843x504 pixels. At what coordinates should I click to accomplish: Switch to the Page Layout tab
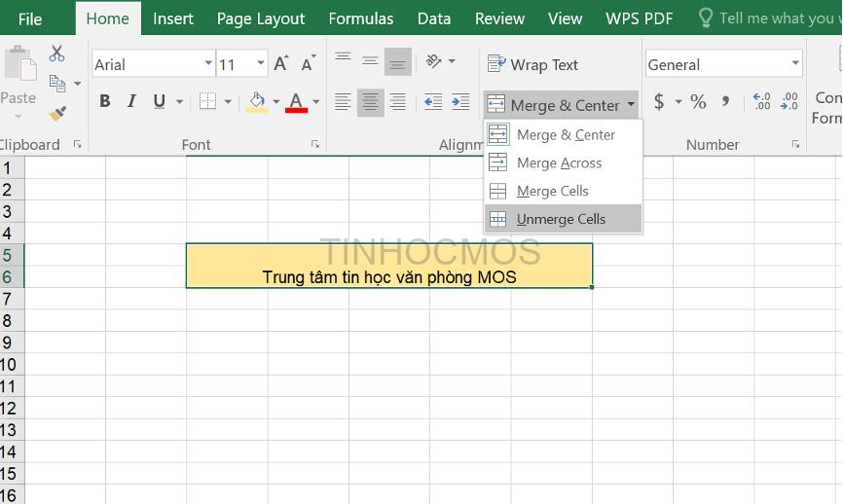click(x=261, y=18)
